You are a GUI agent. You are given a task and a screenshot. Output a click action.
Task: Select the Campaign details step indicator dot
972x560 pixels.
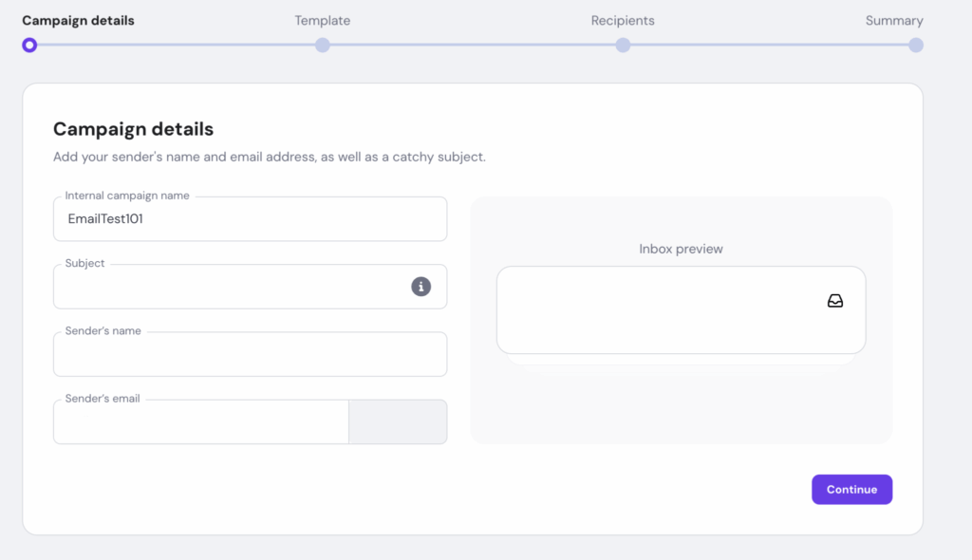pos(28,45)
